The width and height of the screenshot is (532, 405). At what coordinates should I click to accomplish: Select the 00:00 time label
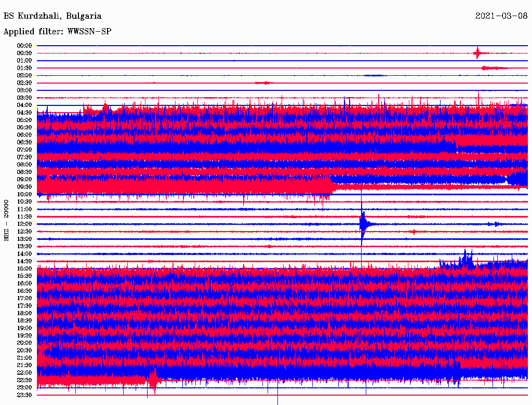[24, 46]
